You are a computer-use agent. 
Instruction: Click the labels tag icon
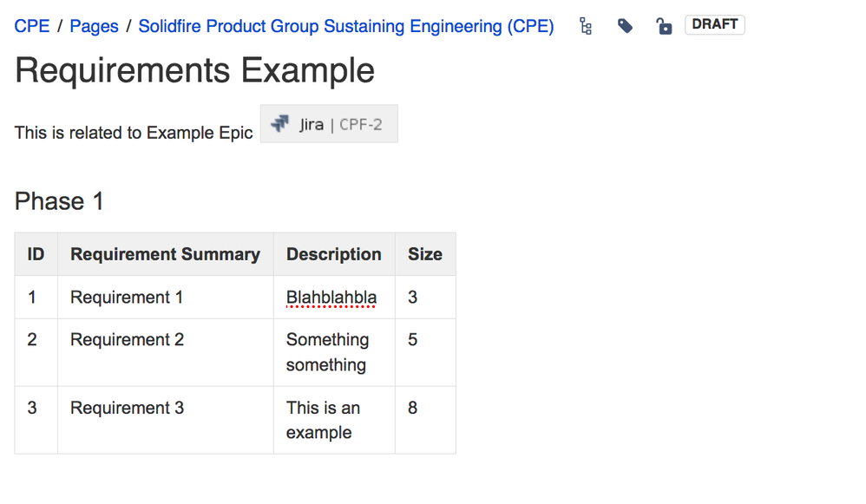tap(625, 27)
